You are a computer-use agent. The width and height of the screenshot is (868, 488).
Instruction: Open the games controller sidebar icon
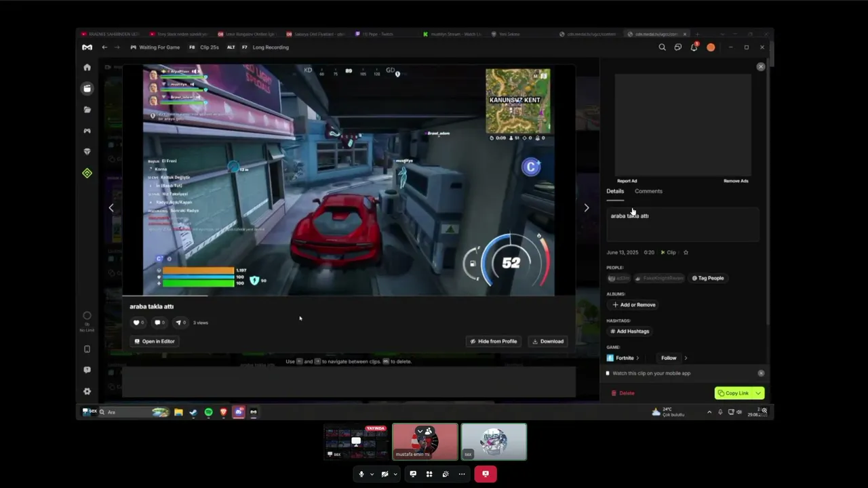click(87, 131)
